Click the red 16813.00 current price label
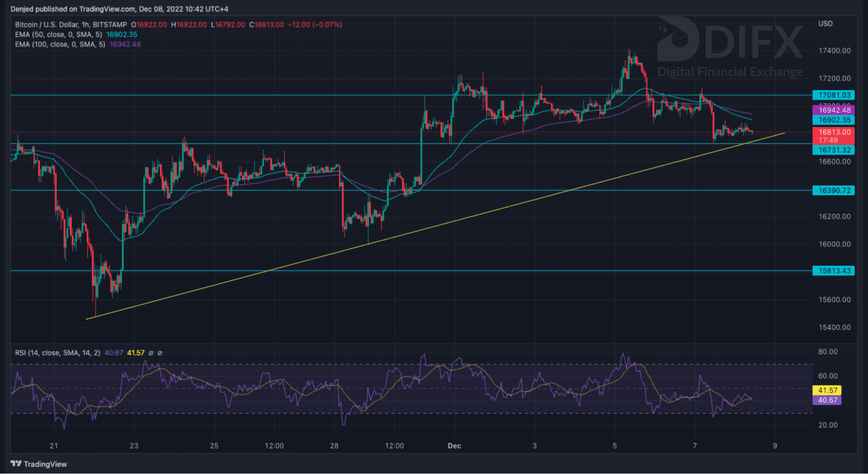 [833, 132]
